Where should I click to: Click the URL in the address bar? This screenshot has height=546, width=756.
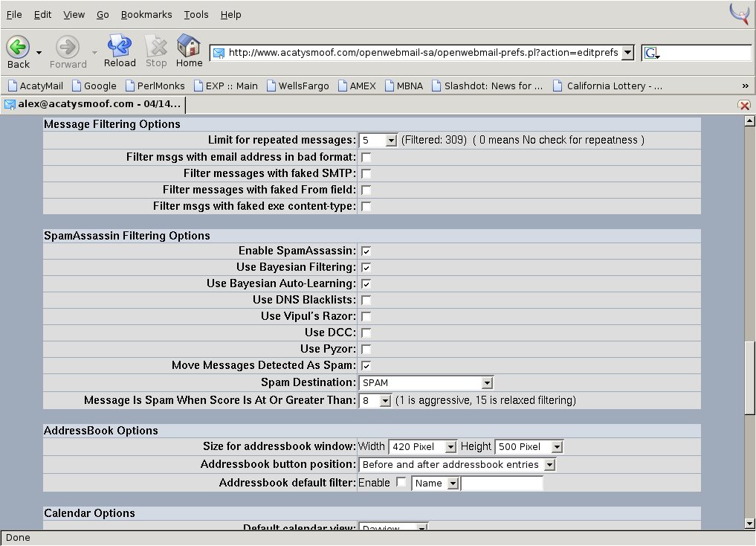[x=423, y=53]
